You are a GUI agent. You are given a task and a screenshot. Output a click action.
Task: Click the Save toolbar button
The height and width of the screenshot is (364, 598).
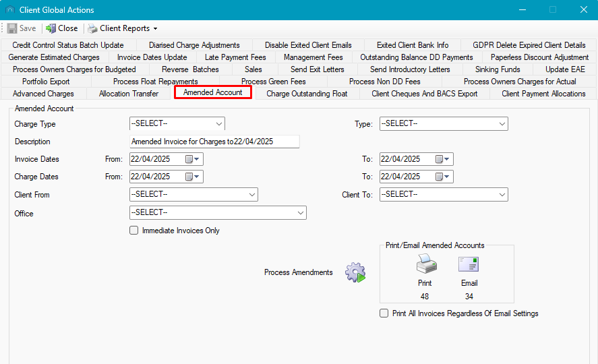click(x=22, y=28)
